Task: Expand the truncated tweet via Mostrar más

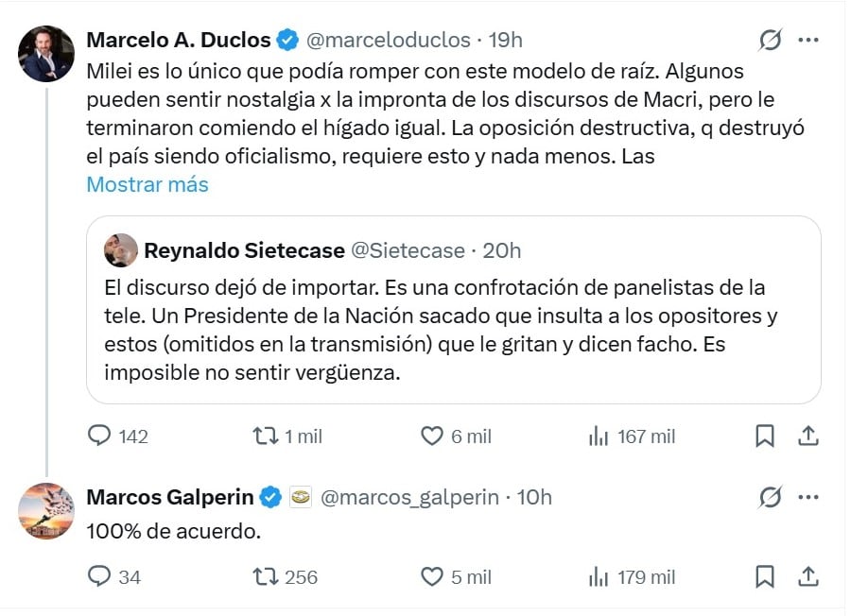Action: pos(147,184)
